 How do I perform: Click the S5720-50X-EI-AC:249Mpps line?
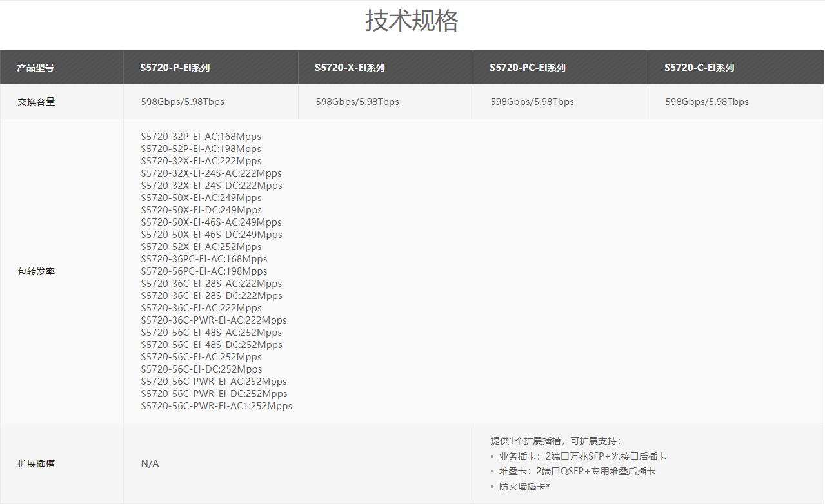click(201, 198)
